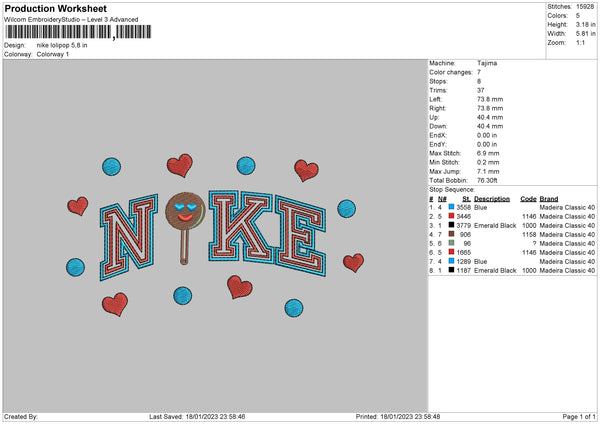Click the black swatch in stop row 8

click(x=451, y=270)
